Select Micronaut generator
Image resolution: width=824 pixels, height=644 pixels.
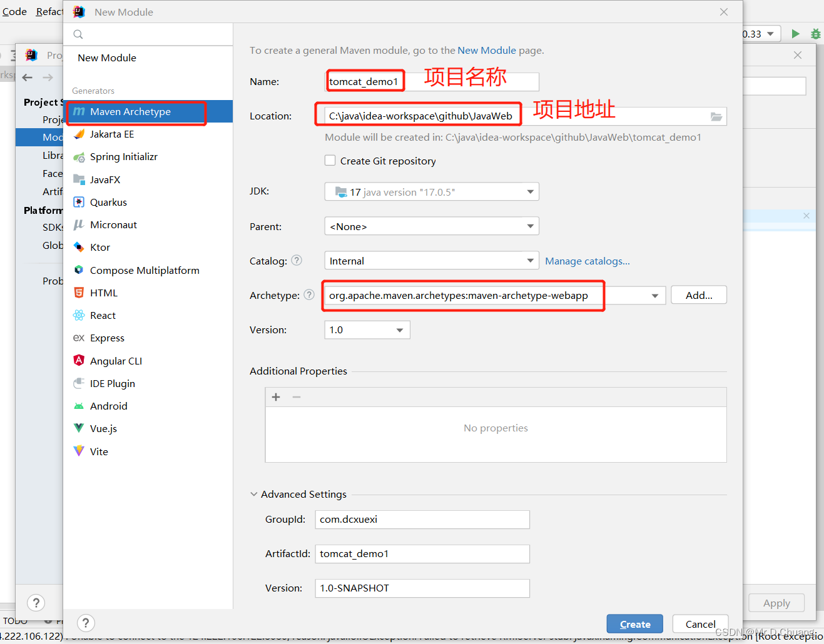tap(148, 224)
